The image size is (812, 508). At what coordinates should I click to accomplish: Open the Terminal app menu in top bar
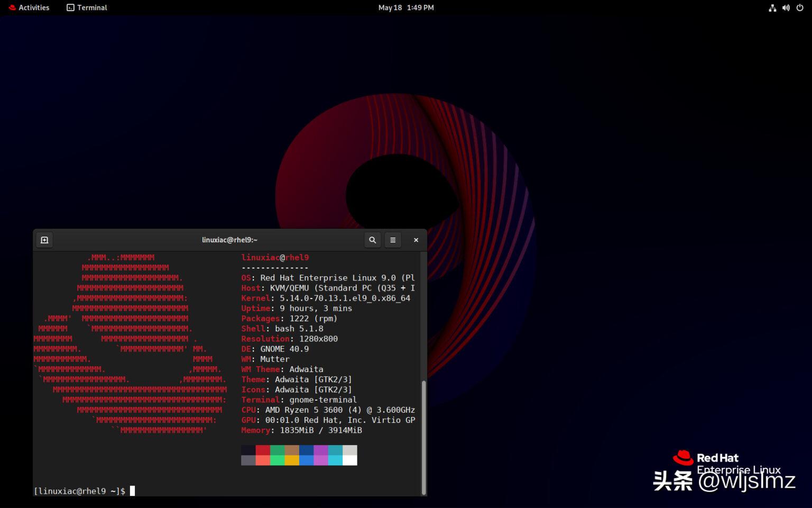click(87, 7)
